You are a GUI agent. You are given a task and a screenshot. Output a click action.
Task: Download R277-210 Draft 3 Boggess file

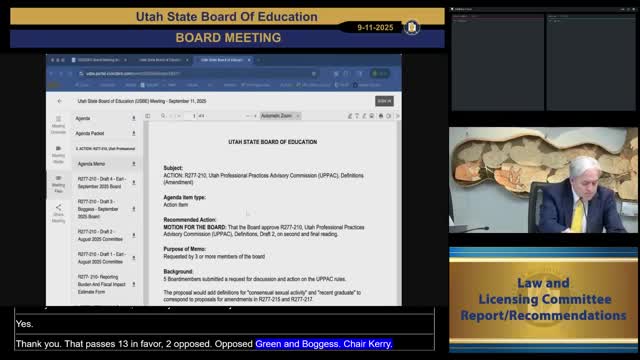click(133, 209)
